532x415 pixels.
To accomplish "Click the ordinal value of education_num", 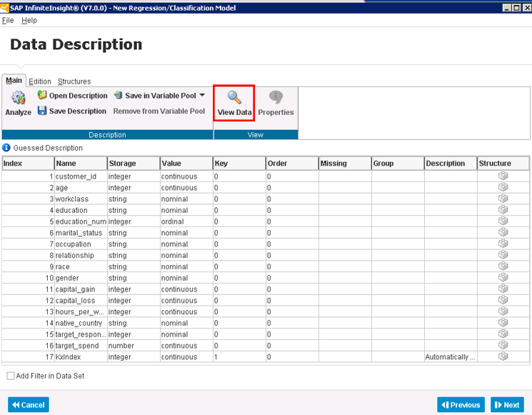I will coord(186,221).
